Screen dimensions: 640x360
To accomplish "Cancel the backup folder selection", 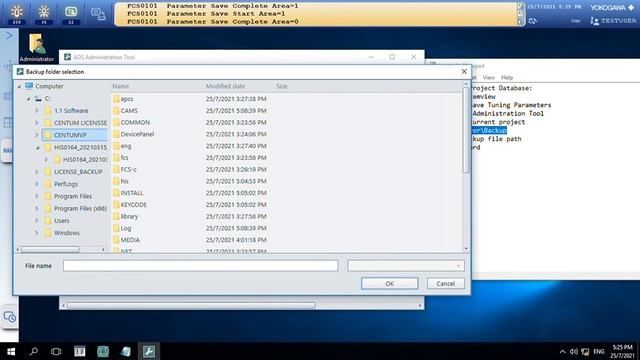I will click(x=445, y=283).
